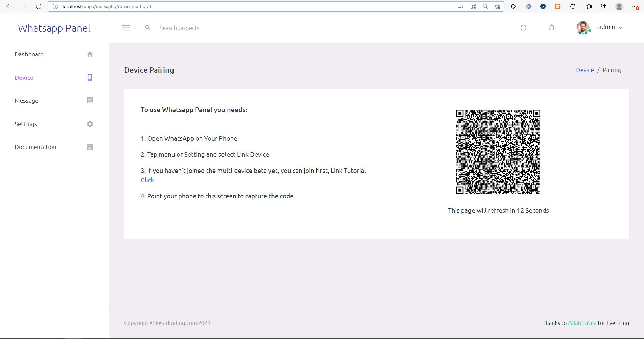Viewport: 644px width, 339px height.
Task: Click the Allah Ta'ala footer link
Action: point(582,323)
